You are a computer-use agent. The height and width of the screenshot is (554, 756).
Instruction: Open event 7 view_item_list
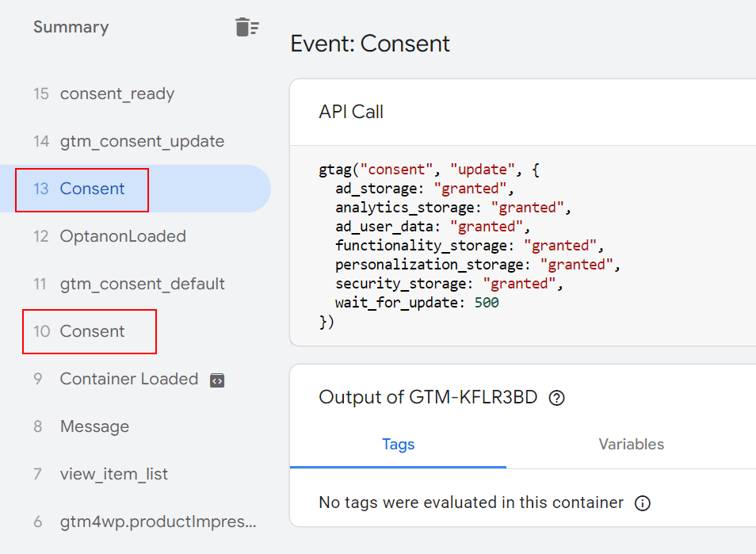pyautogui.click(x=113, y=474)
